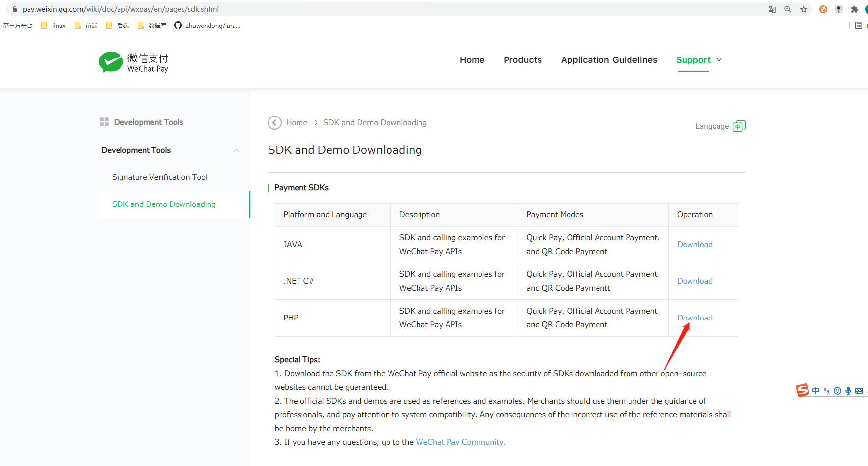Click the Payment SDKs section heading
The width and height of the screenshot is (868, 466).
pos(301,187)
